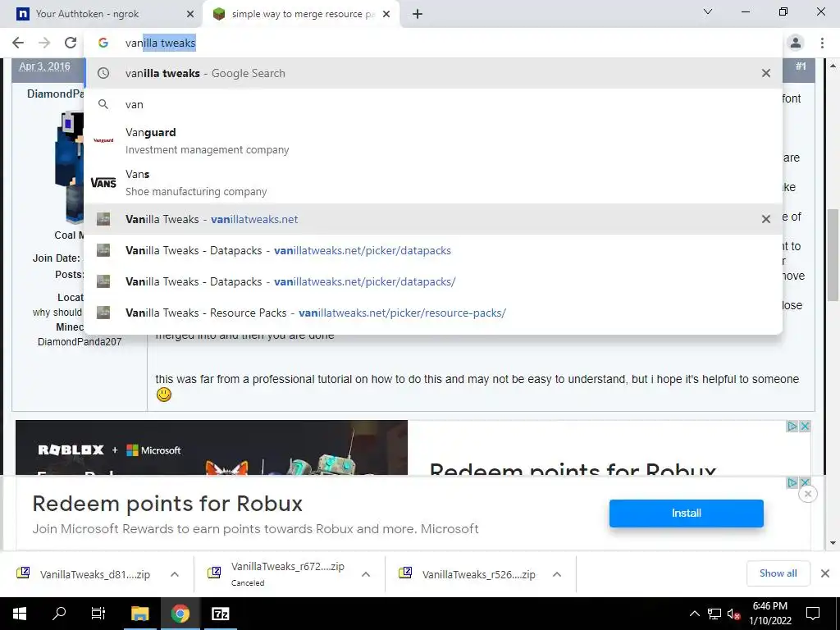Viewport: 840px width, 630px height.
Task: Open a new browser tab
Action: 418,14
